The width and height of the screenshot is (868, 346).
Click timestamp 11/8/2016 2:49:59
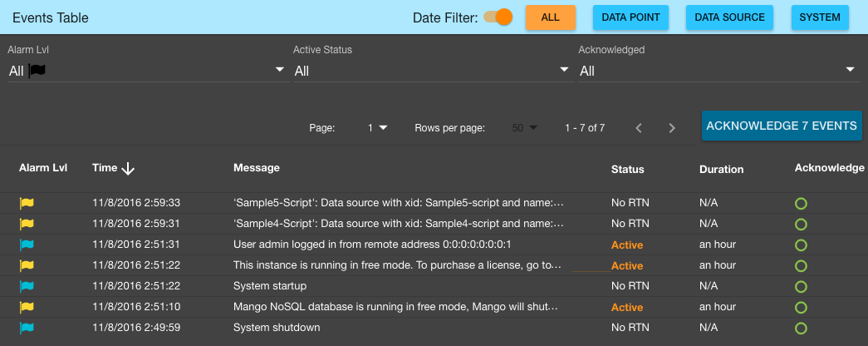pyautogui.click(x=136, y=328)
